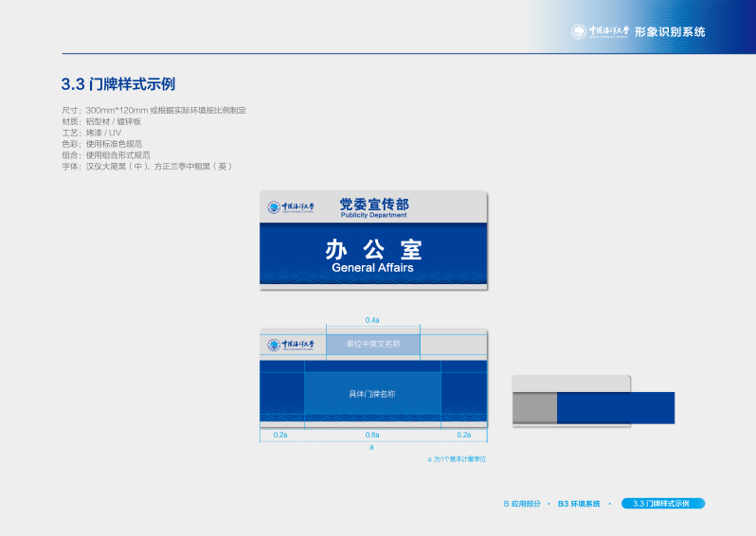Screen dimensions: 756x536
Task: Click the Publicity Department English label
Action: 373,215
